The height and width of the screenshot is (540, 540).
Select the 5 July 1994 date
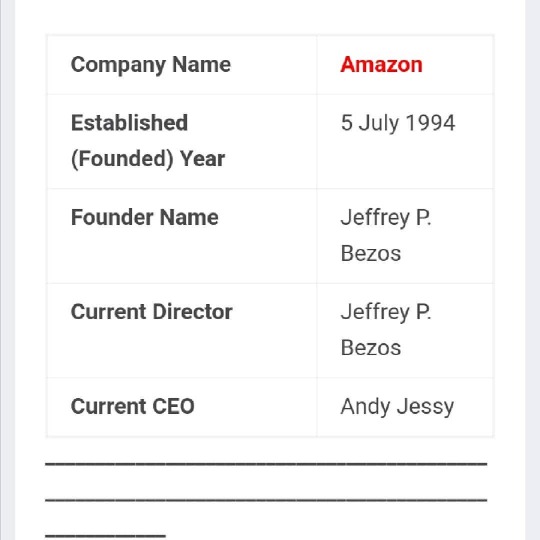pos(398,123)
